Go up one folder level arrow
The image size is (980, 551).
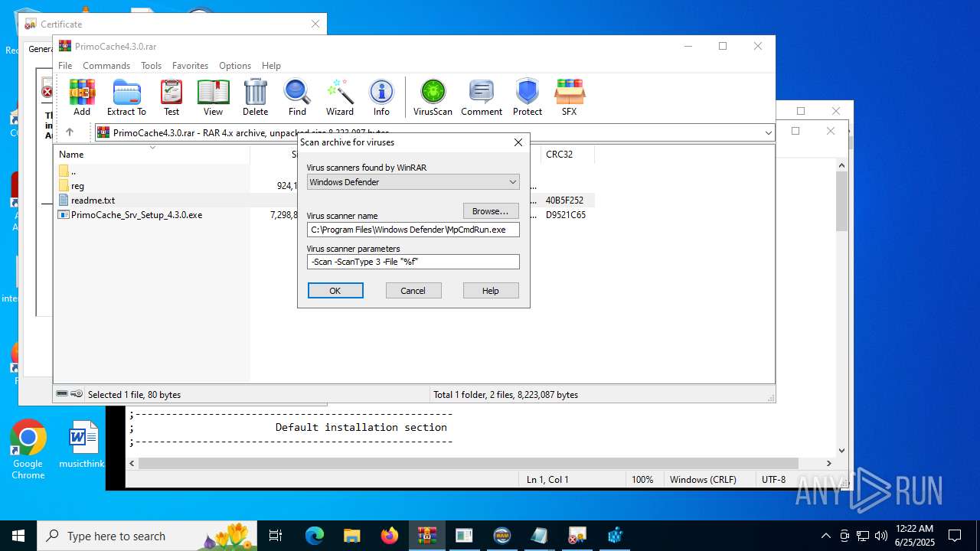pyautogui.click(x=70, y=132)
